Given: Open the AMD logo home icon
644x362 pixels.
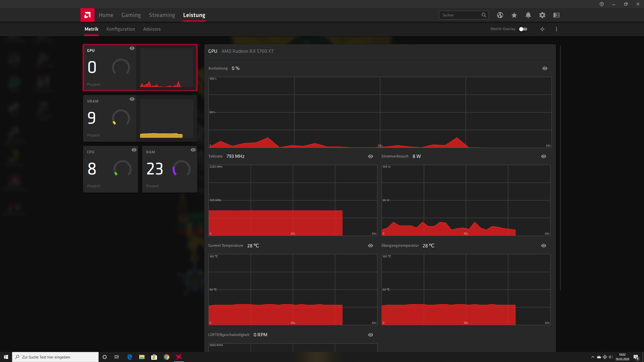Looking at the screenshot, I should (87, 15).
